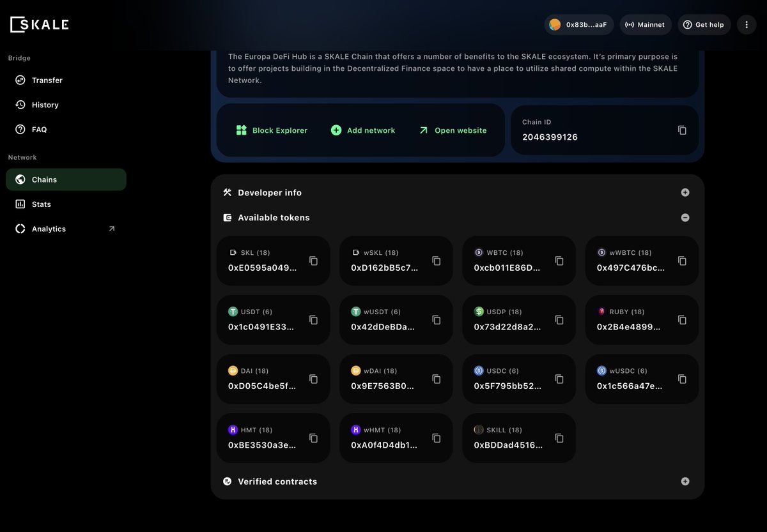Image resolution: width=767 pixels, height=532 pixels.
Task: Go to Transfer in Bridge menu
Action: (x=66, y=80)
